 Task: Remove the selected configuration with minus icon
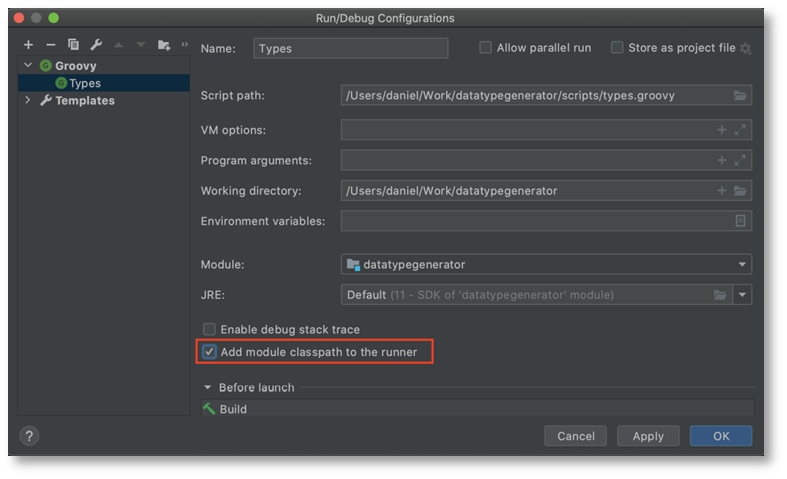pyautogui.click(x=51, y=45)
